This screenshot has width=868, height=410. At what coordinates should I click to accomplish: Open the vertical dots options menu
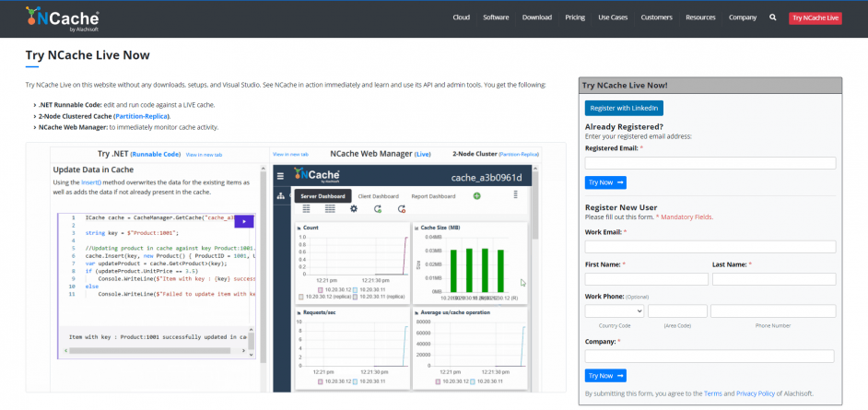[x=515, y=195]
